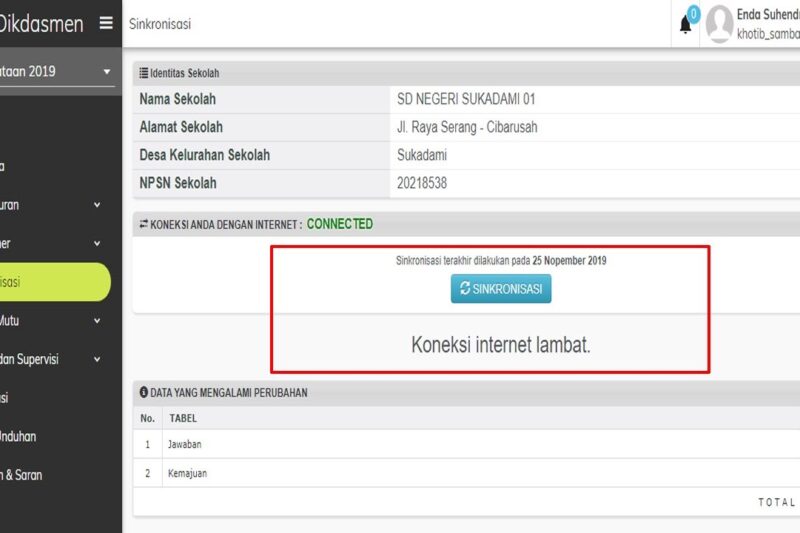This screenshot has height=533, width=800.
Task: Click the 'Desa Kelurahan Sekolah' label
Action: coord(205,155)
